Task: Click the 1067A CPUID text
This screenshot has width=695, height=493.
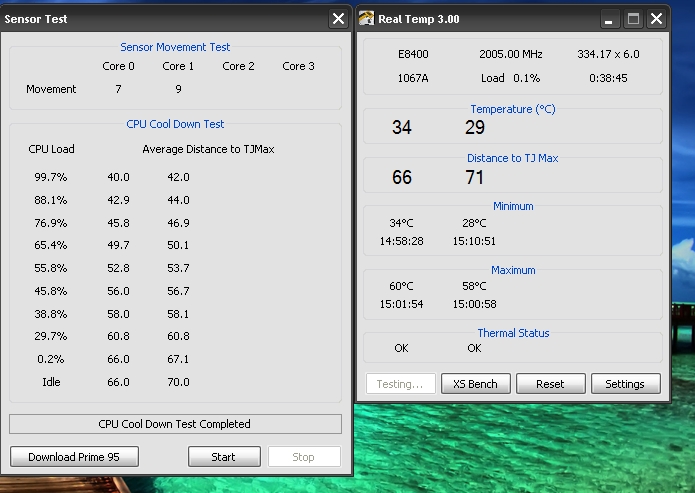Action: pos(413,78)
